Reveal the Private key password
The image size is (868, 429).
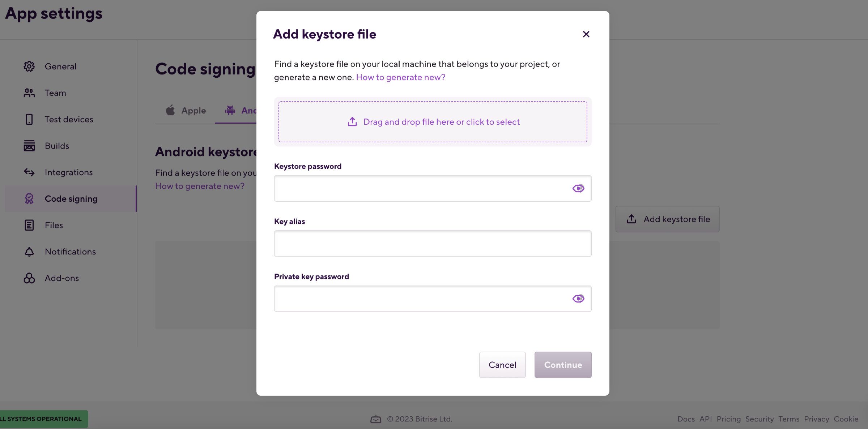click(x=578, y=298)
